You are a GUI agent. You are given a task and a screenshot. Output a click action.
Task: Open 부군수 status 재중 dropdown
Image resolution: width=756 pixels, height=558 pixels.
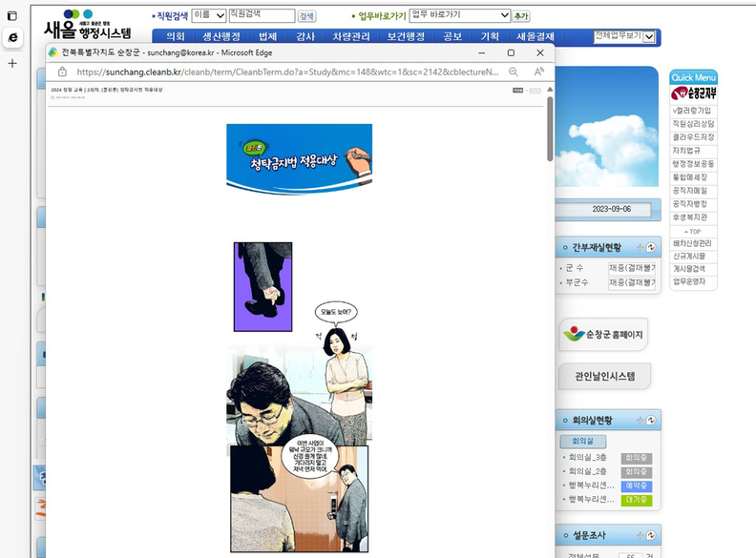click(632, 282)
